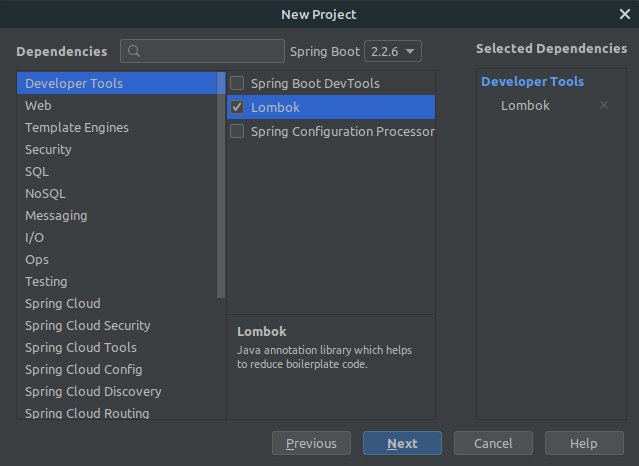
Task: Click the search magnifier icon
Action: pyautogui.click(x=135, y=51)
